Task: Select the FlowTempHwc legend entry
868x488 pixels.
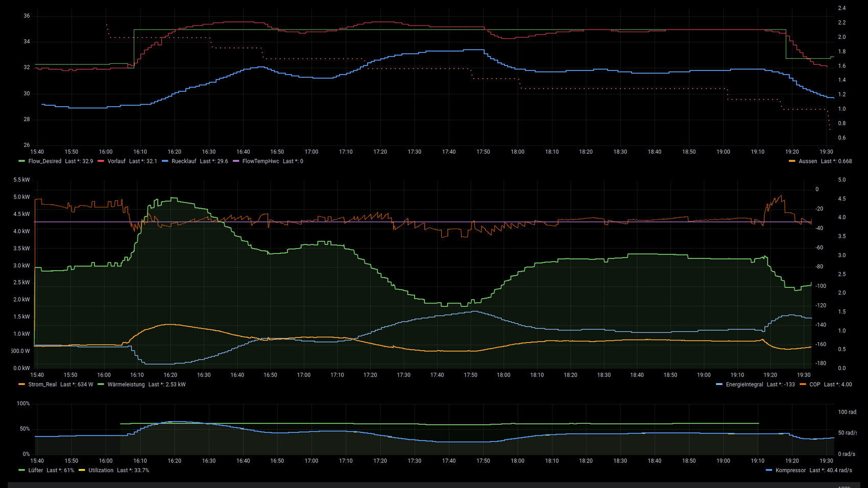Action: tap(260, 161)
